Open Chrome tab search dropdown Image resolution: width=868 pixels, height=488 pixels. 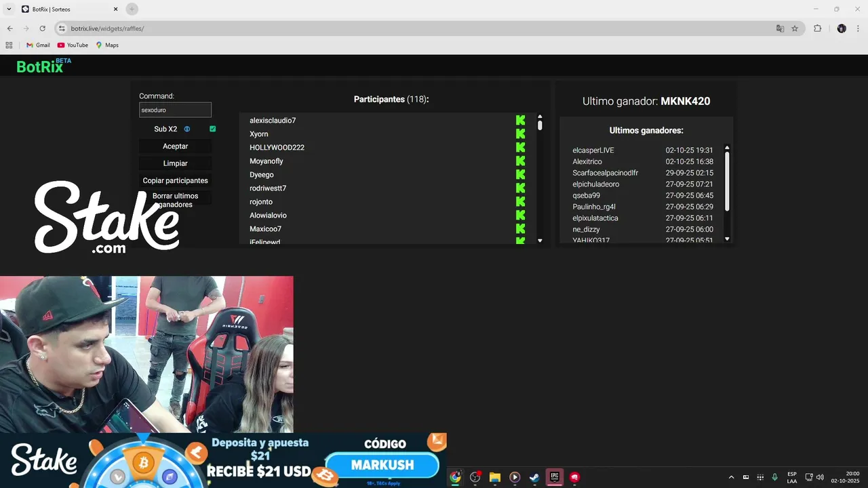click(x=9, y=9)
